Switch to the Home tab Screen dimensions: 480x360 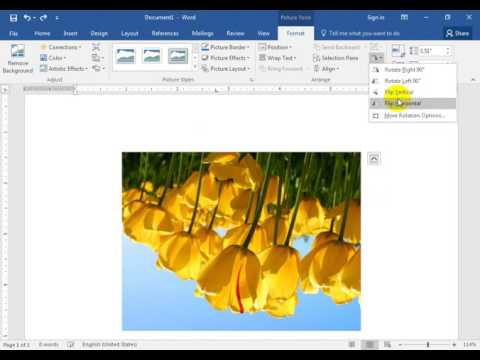click(42, 33)
